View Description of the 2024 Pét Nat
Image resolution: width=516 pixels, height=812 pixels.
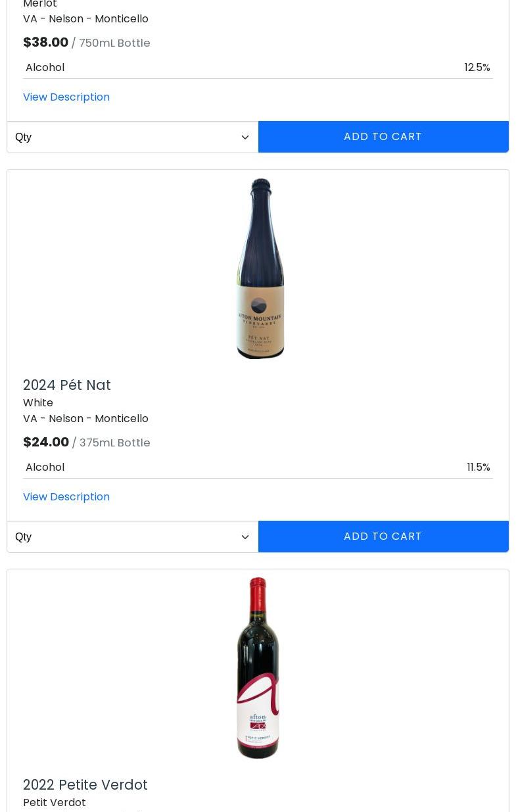click(x=66, y=496)
